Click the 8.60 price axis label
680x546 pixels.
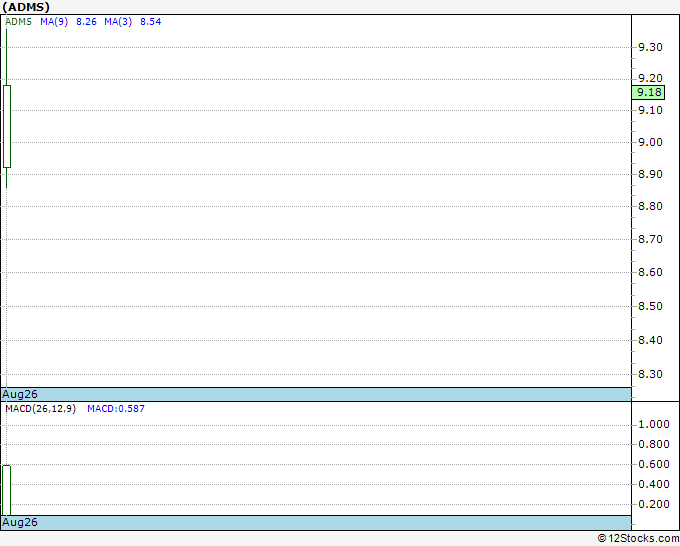tap(650, 272)
